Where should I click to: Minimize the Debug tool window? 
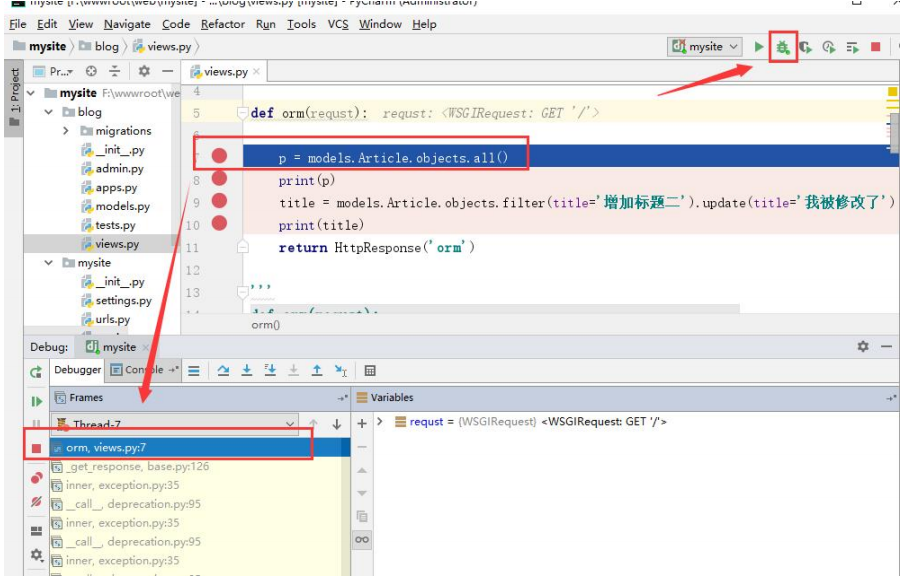886,347
